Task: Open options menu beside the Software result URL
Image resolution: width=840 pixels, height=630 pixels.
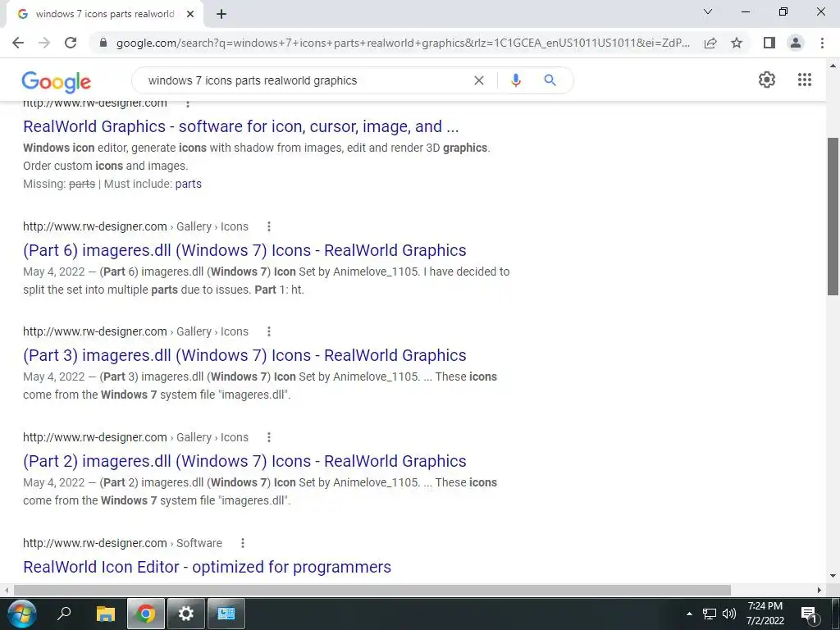Action: coord(243,543)
